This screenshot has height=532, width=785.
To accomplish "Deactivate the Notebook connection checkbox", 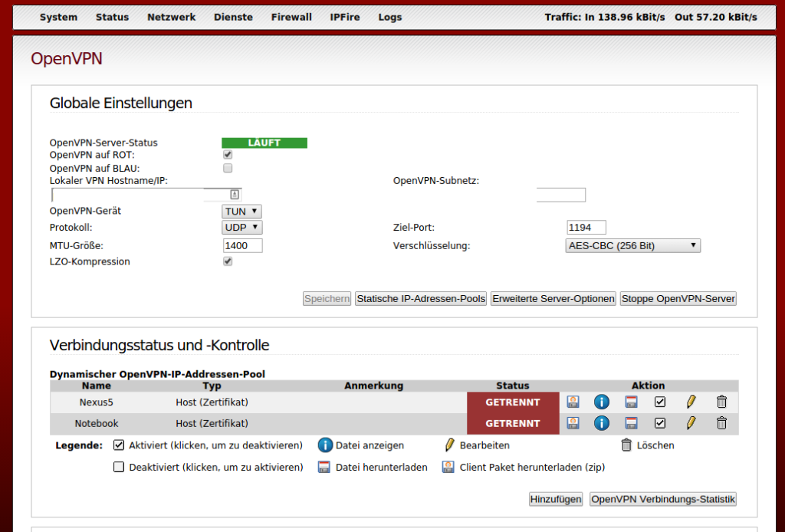I will pos(660,423).
